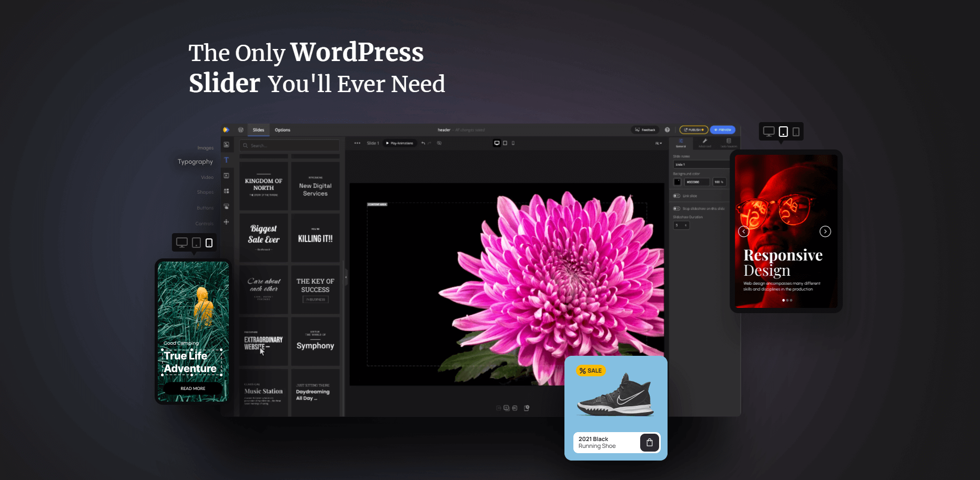Click desktop icon above the red tablet preview
The image size is (980, 480).
coord(769,132)
